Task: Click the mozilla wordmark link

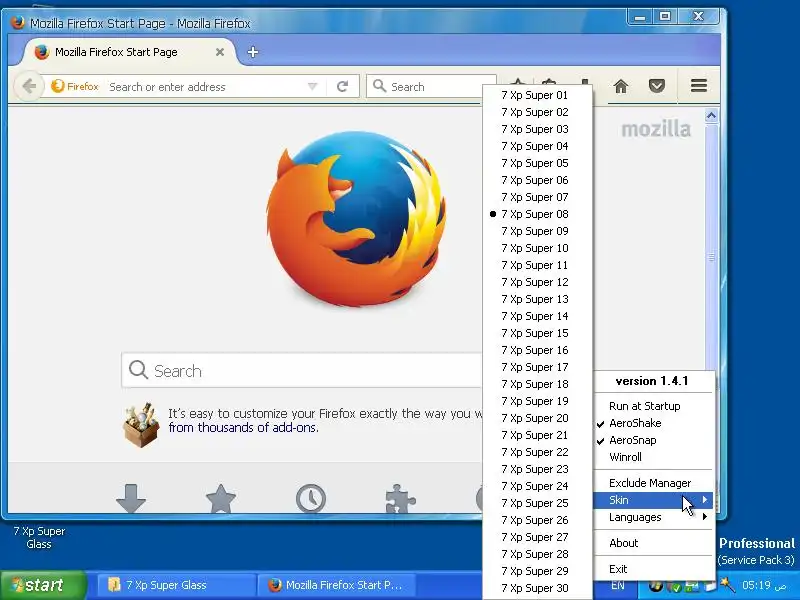Action: click(x=656, y=129)
